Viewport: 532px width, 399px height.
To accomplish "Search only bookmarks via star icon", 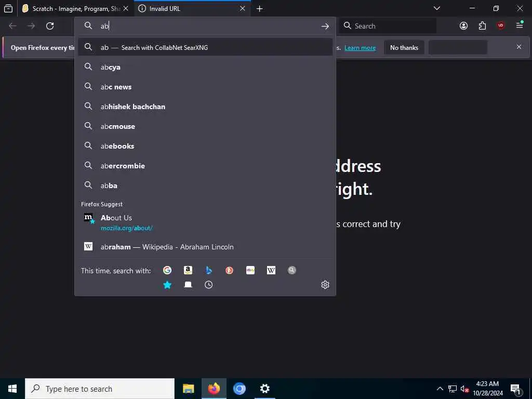I will 167,285.
